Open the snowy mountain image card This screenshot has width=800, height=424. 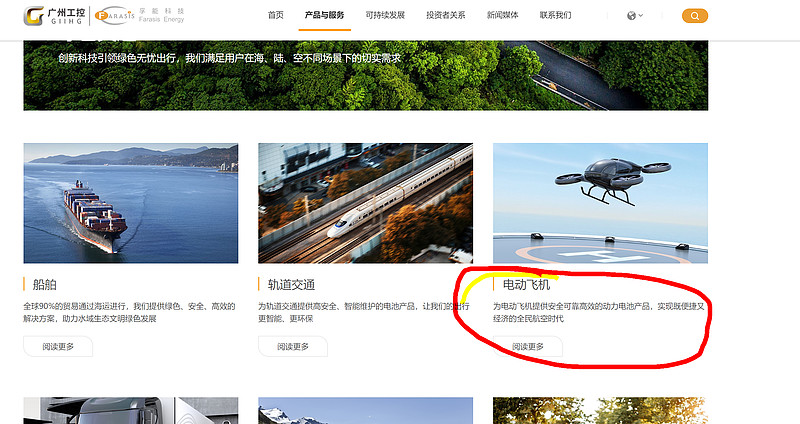pos(365,411)
